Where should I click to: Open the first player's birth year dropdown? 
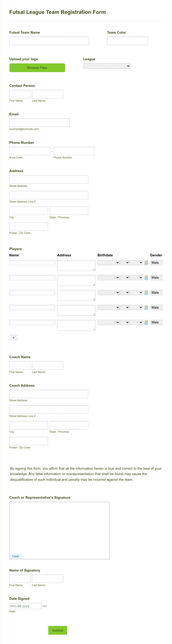point(136,262)
